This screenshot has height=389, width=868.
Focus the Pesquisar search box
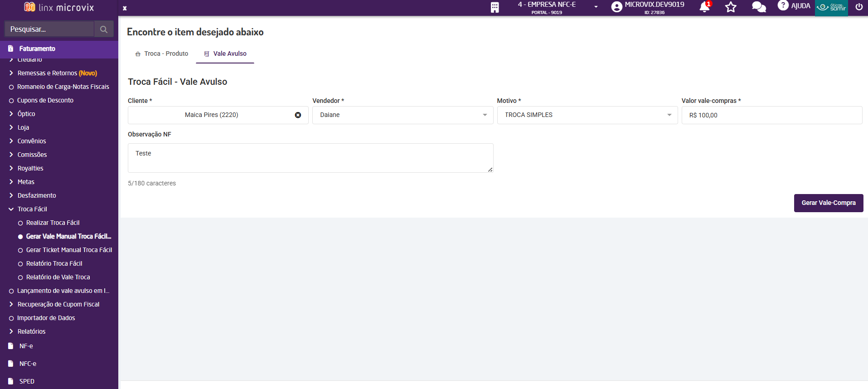click(x=49, y=29)
